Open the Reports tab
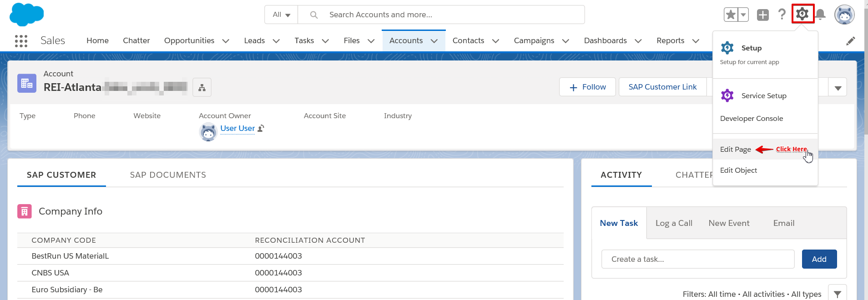868x300 pixels. coord(670,40)
